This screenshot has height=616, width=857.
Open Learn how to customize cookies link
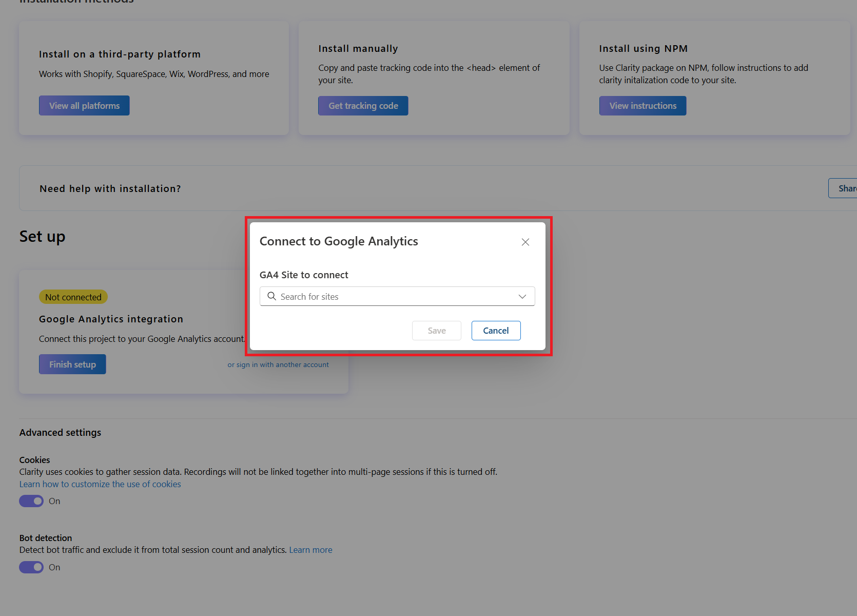point(100,484)
